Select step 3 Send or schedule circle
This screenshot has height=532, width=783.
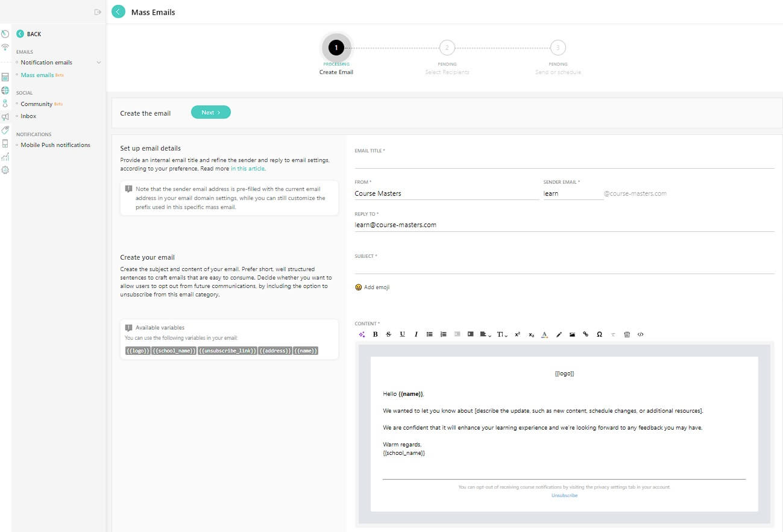pos(558,48)
